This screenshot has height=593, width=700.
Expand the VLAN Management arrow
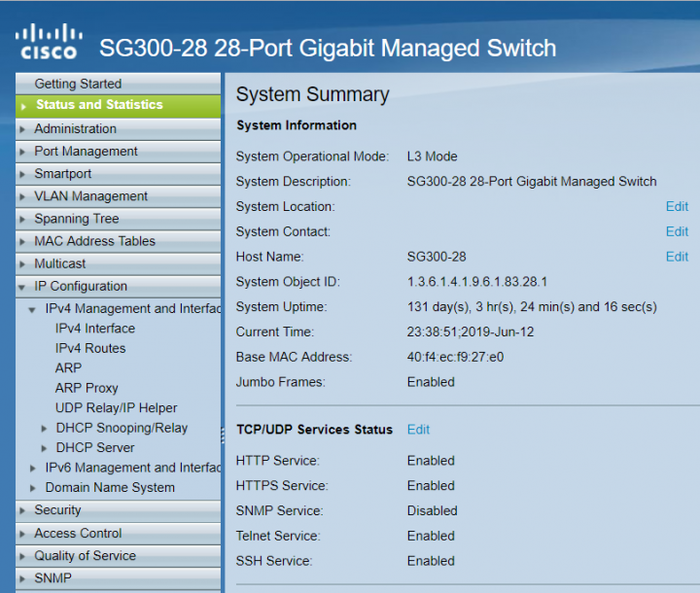click(22, 196)
